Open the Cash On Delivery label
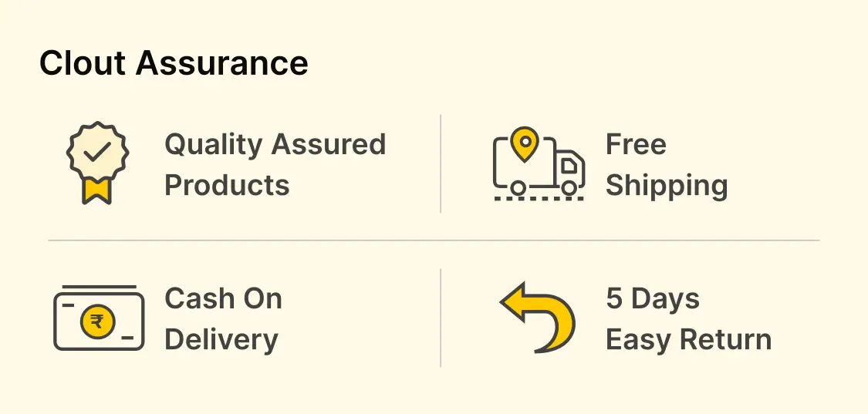Image resolution: width=868 pixels, height=414 pixels. click(223, 318)
